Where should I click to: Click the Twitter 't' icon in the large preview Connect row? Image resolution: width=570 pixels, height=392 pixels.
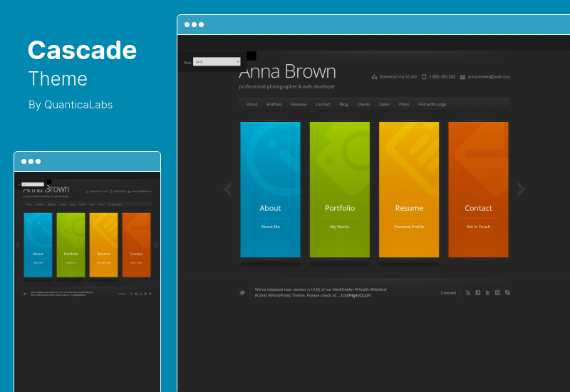tap(488, 292)
